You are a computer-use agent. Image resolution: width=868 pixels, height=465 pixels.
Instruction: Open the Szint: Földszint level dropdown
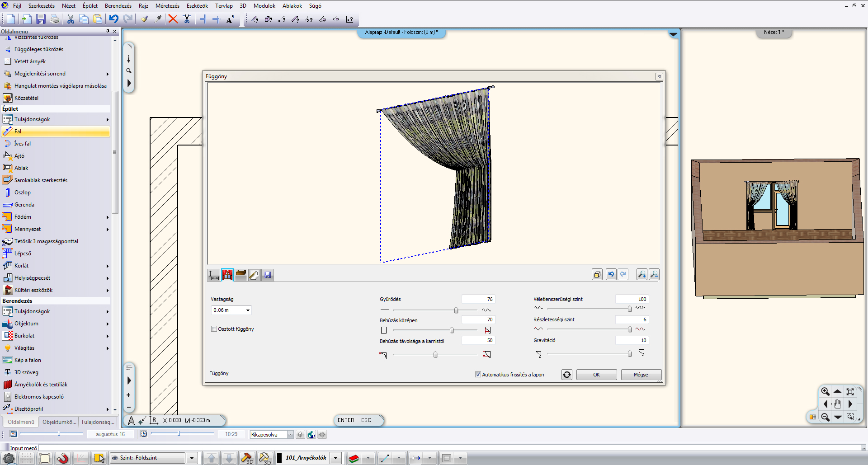(192, 458)
